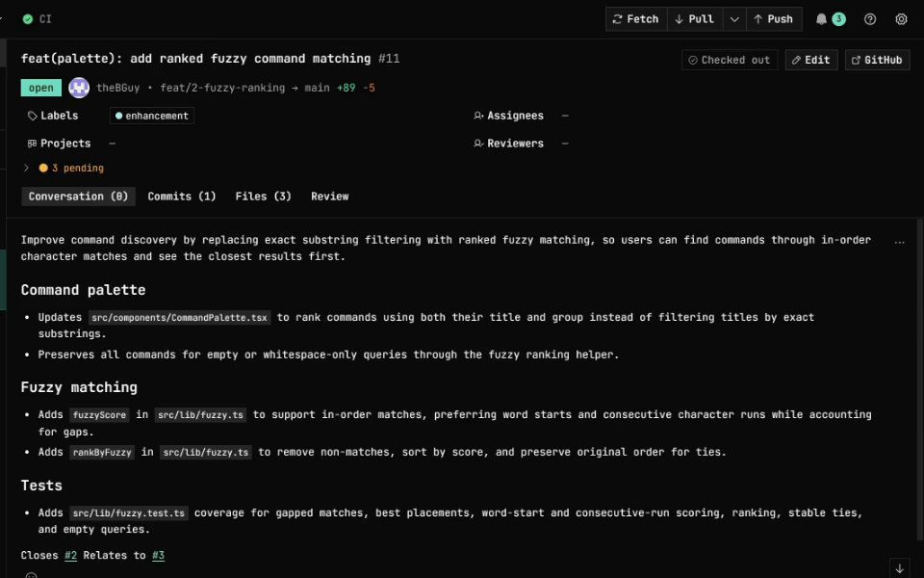The height and width of the screenshot is (578, 924).
Task: Fetch from the remote repository
Action: [x=636, y=19]
